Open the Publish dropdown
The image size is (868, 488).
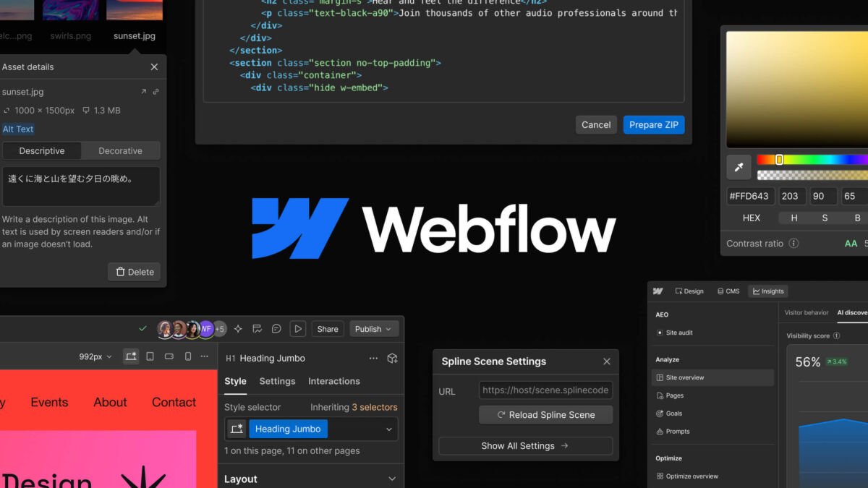pyautogui.click(x=374, y=329)
